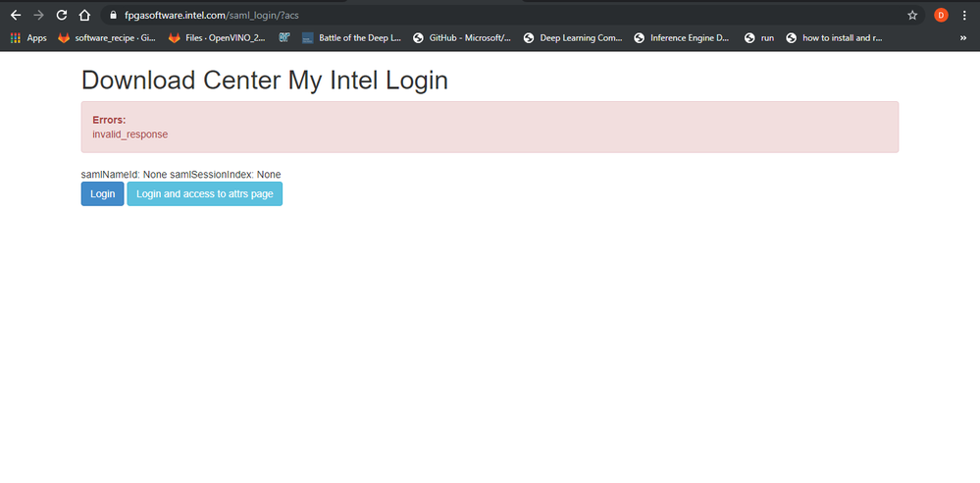Open Deep Learning Com... bookmark

[x=573, y=38]
